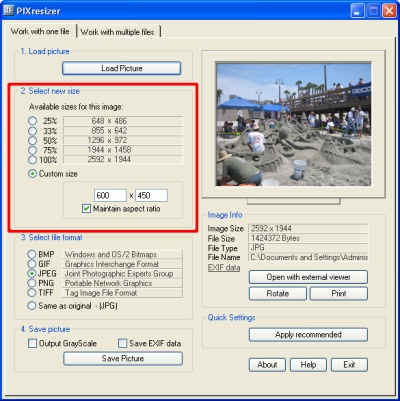The height and width of the screenshot is (401, 400).
Task: Select the 25% size radio button
Action: click(x=32, y=121)
